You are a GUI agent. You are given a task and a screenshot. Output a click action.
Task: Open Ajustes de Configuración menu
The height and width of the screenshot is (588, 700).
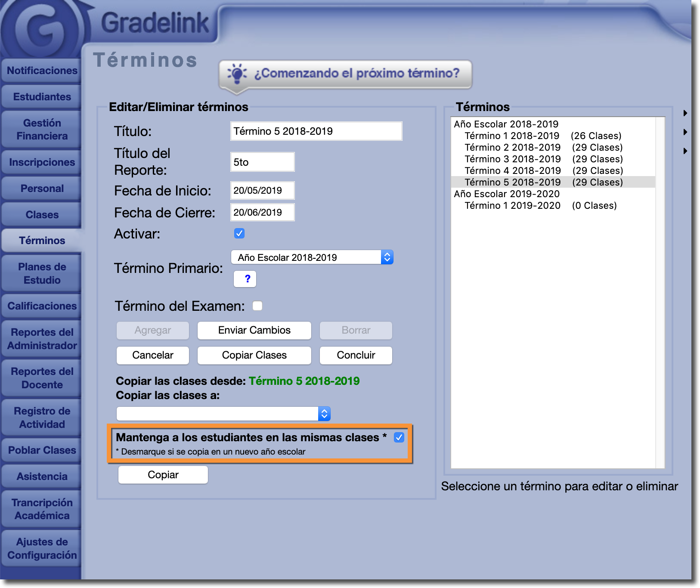coord(42,548)
